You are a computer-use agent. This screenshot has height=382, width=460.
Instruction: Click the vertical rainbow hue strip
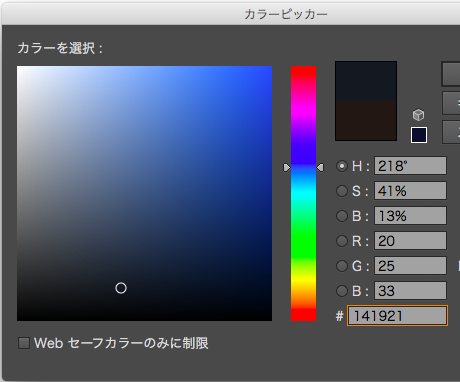[303, 193]
